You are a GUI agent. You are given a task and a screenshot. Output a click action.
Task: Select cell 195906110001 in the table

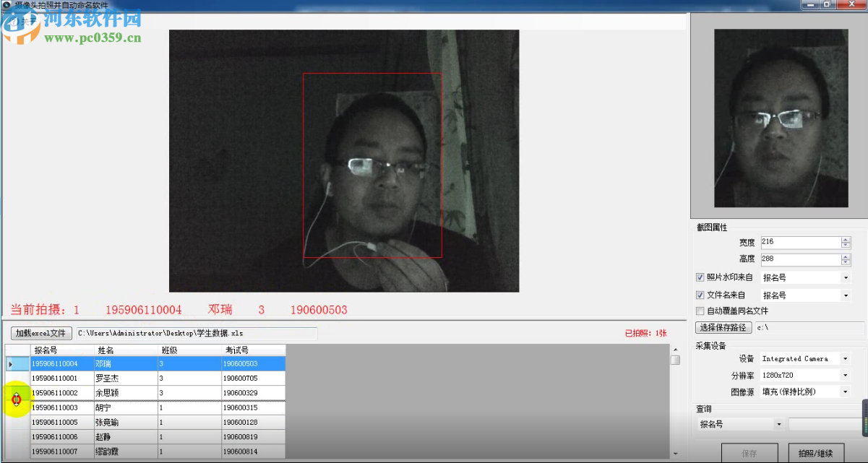pyautogui.click(x=62, y=378)
